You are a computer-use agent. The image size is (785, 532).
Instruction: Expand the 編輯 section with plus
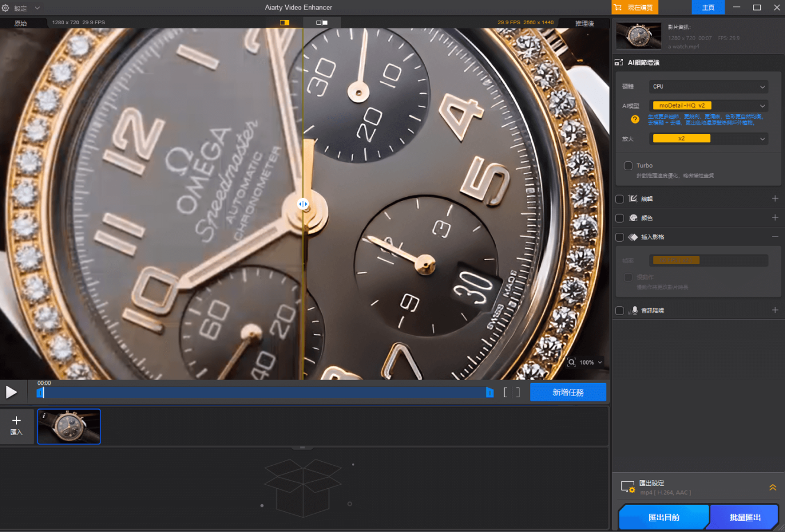tap(775, 199)
